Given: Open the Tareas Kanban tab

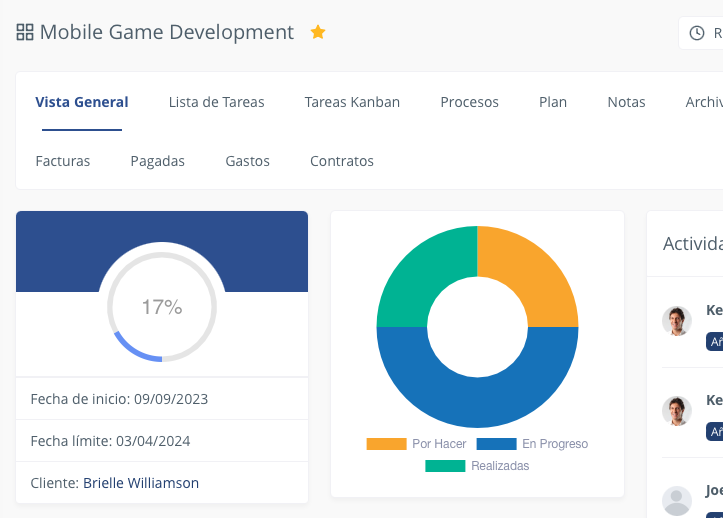Looking at the screenshot, I should (352, 102).
